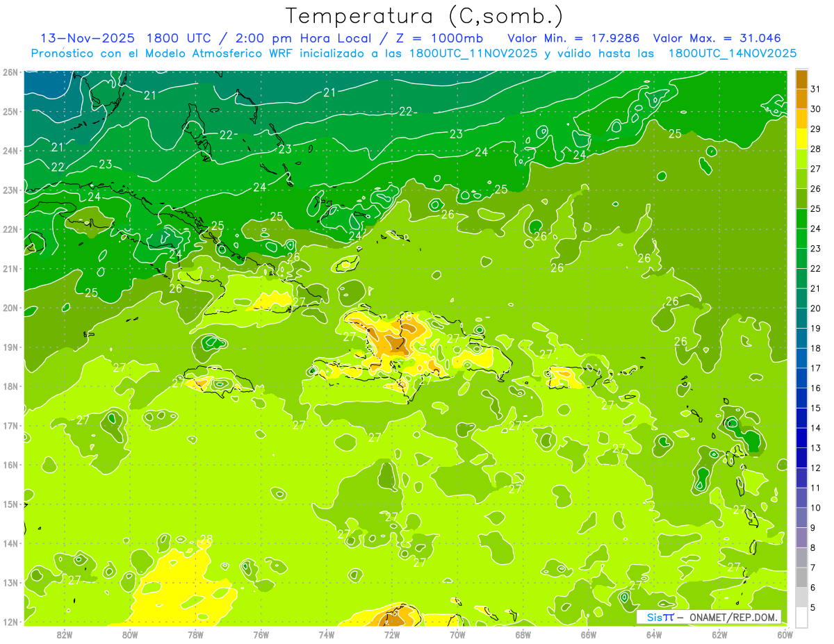
Task: Click the longitude axis label '66W'
Action: [589, 634]
